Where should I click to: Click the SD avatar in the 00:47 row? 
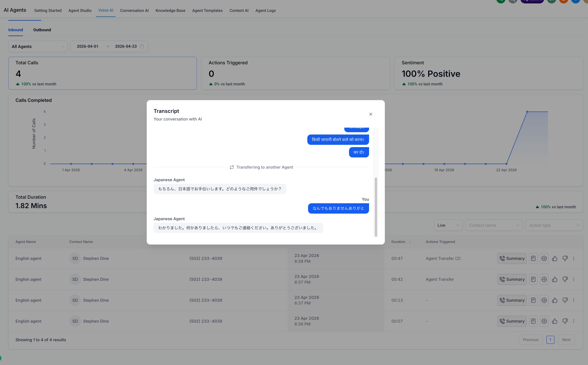click(x=75, y=258)
